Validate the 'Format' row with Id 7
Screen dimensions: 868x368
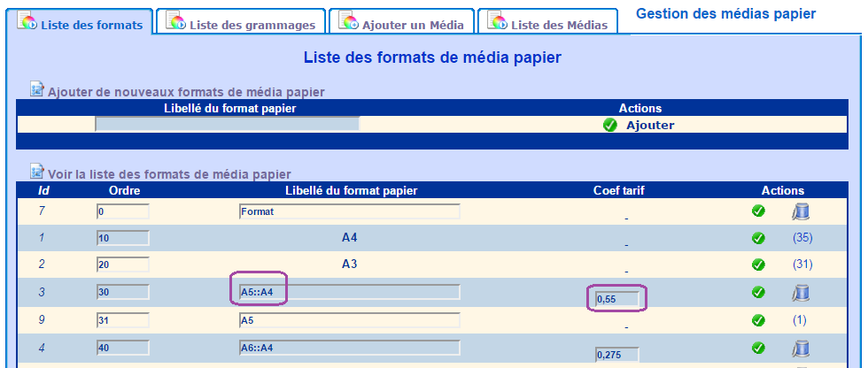(x=758, y=211)
